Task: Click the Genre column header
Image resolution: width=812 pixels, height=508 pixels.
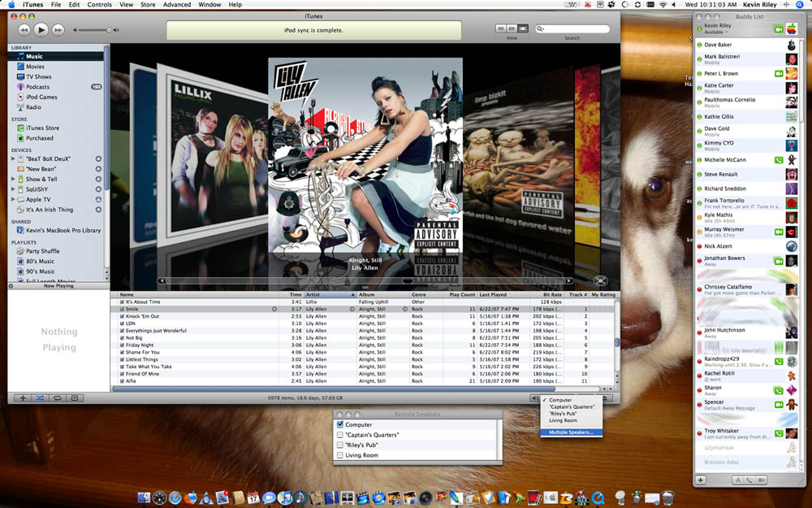Action: (x=426, y=294)
